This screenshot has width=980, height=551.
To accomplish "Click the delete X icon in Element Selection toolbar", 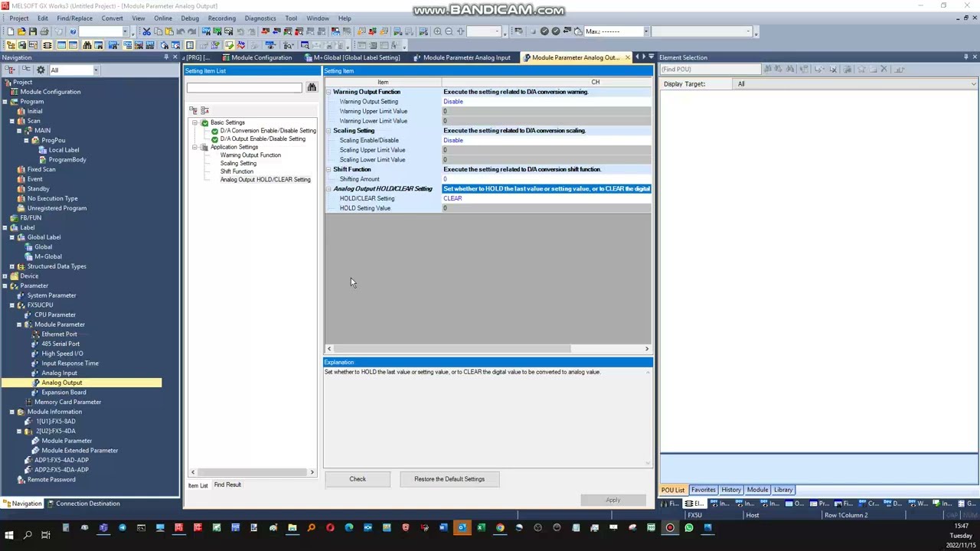I will [x=884, y=70].
